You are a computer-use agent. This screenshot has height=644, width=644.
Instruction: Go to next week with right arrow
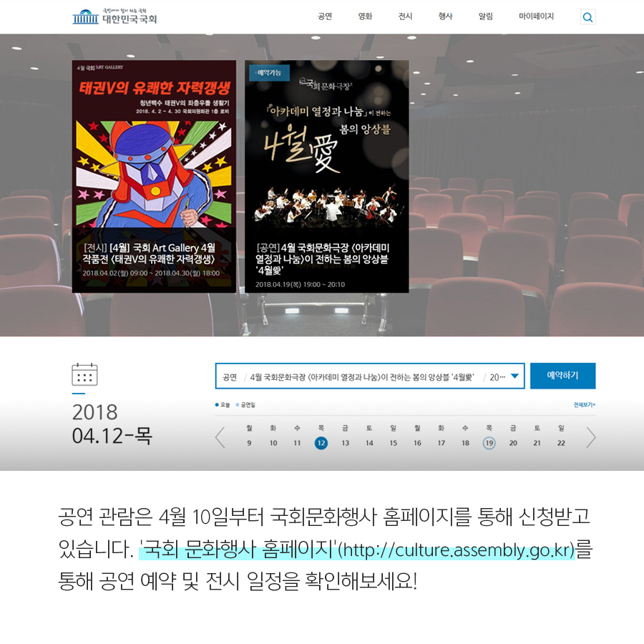590,437
